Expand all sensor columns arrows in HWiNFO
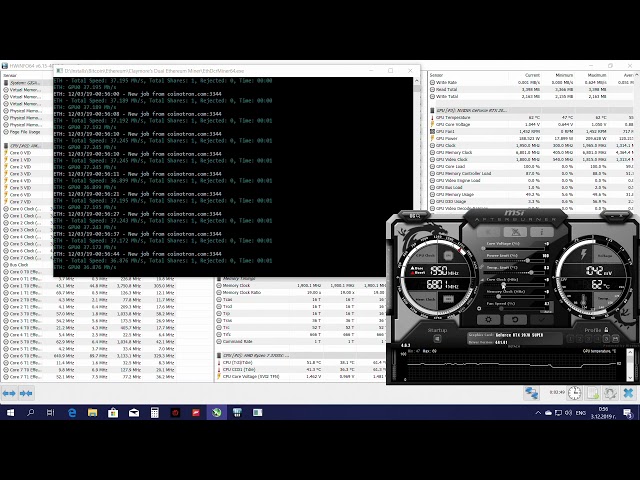This screenshot has width=640, height=480. pyautogui.click(x=9, y=393)
